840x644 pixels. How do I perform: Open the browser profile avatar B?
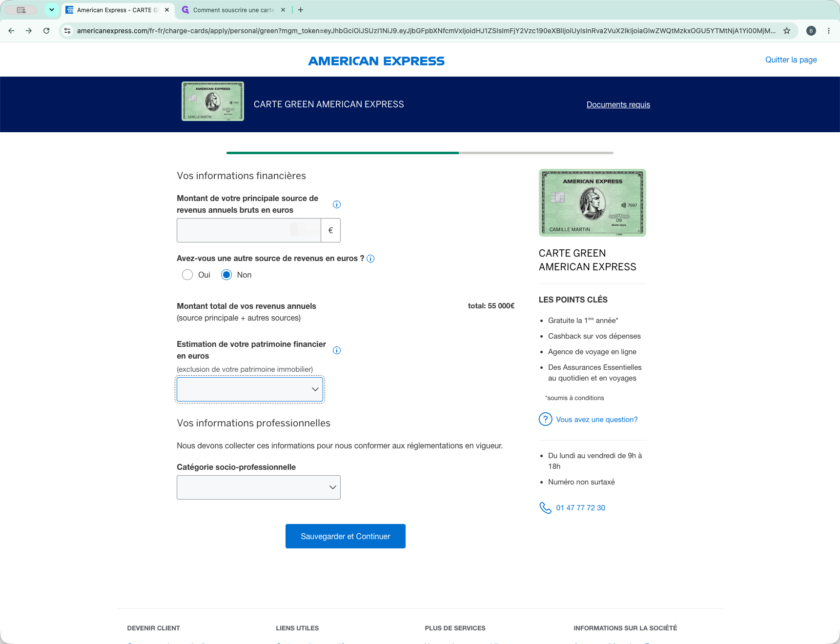811,31
